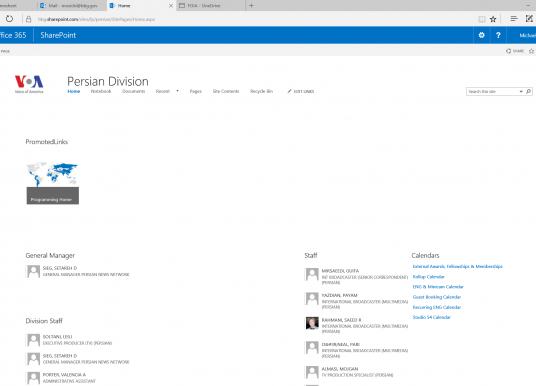This screenshot has width=536, height=386.
Task: Open the Notebook navigation link
Action: 101,91
